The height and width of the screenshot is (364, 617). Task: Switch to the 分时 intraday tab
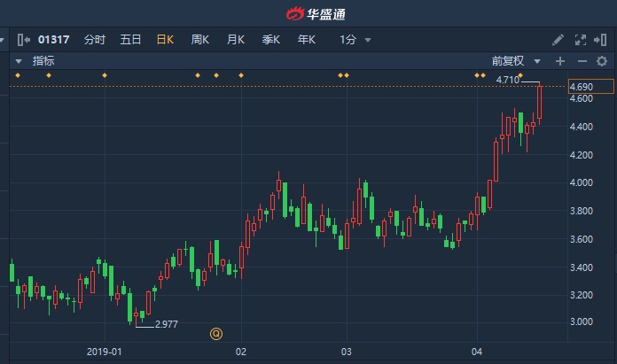95,40
